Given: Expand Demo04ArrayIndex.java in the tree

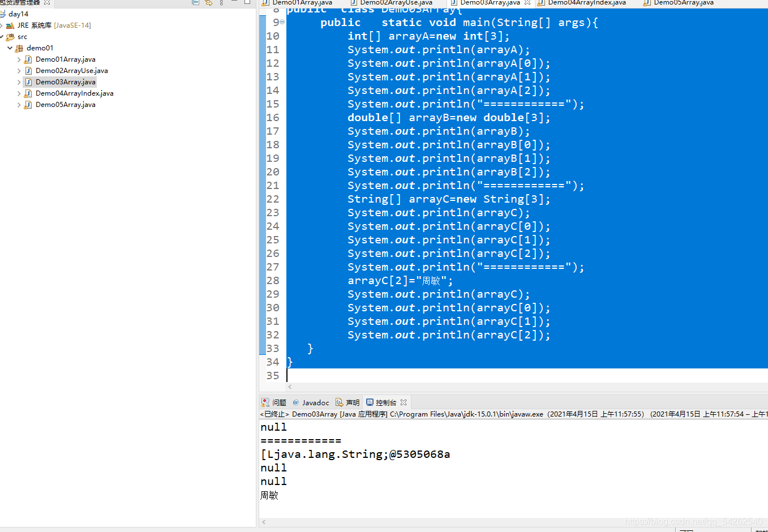Looking at the screenshot, I should pyautogui.click(x=19, y=93).
